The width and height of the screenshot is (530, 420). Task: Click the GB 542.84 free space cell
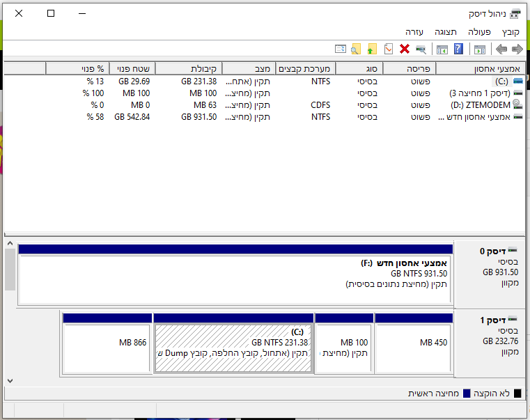(x=132, y=117)
